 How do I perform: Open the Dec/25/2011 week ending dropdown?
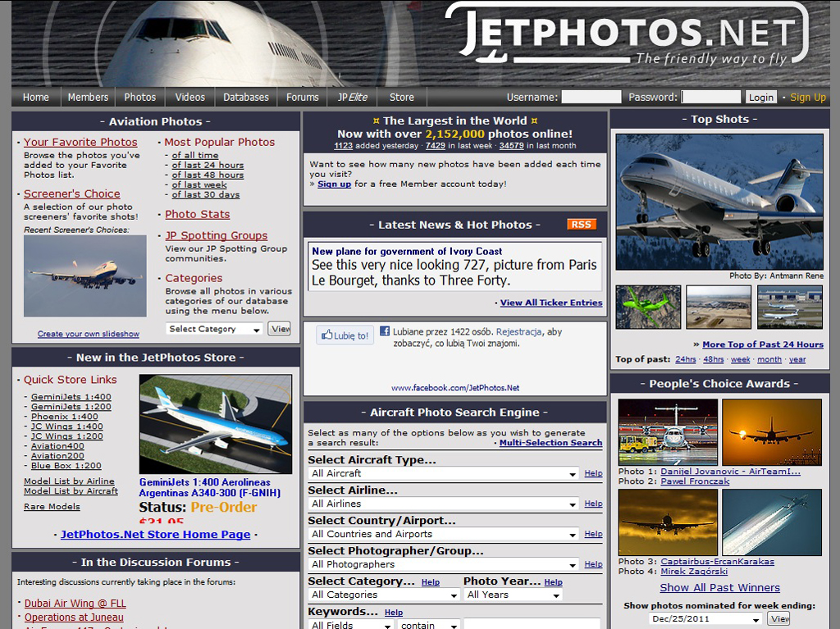[706, 619]
